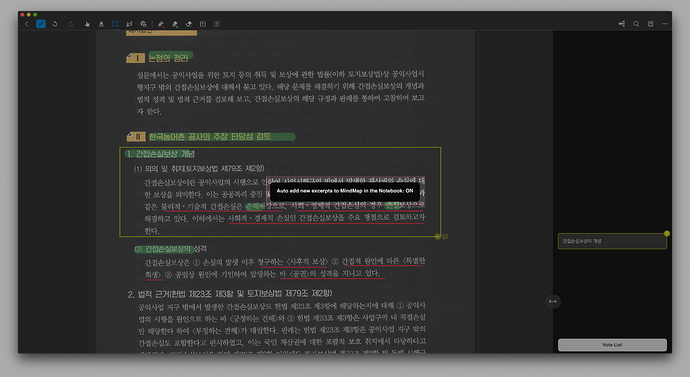Select the rectangle excerpt tool
This screenshot has height=377, width=690.
(x=115, y=24)
